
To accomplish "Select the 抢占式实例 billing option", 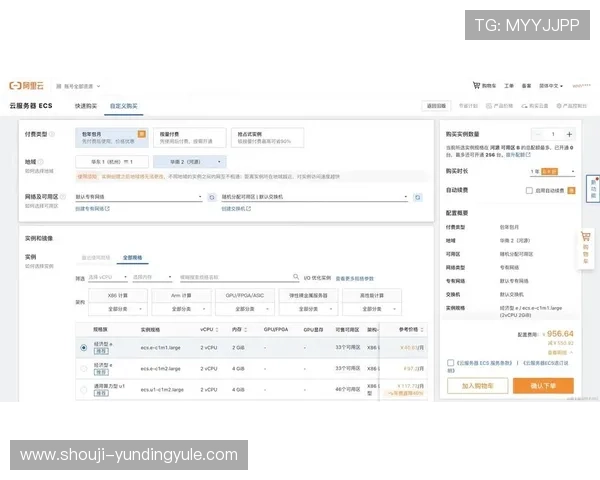I will click(x=267, y=138).
